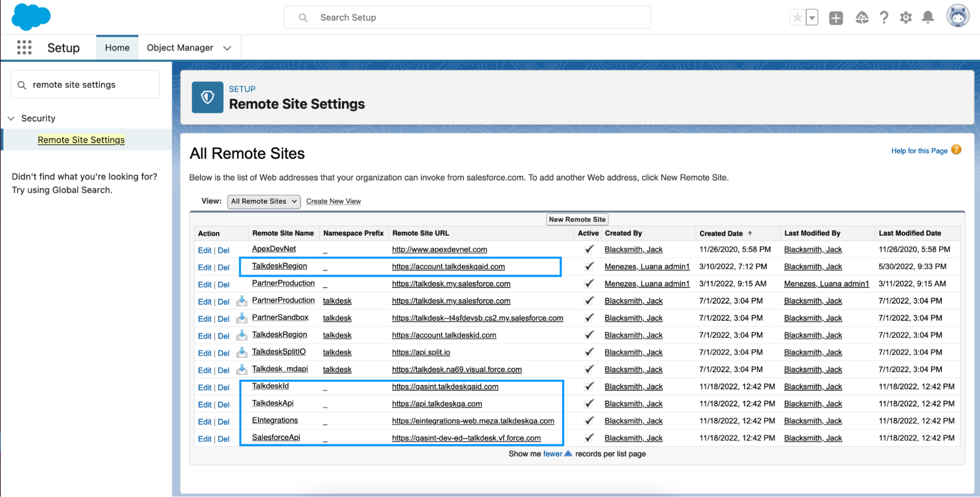Open the All Remote Sites view dropdown

(x=264, y=201)
